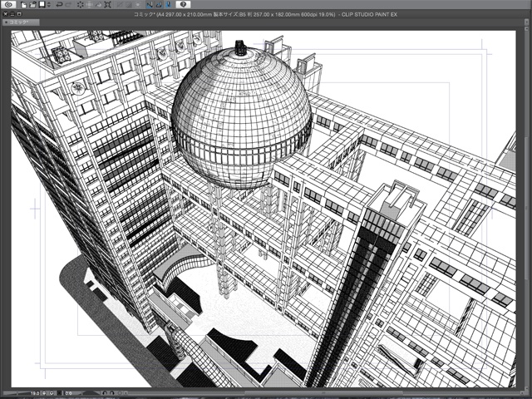Click the Open file folder icon
Screen dimensions: 532x399
click(x=32, y=4)
